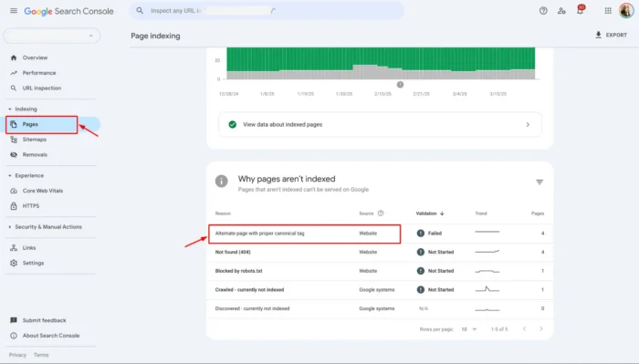Open URL inspection in the sidebar
639x364 pixels.
click(x=42, y=88)
